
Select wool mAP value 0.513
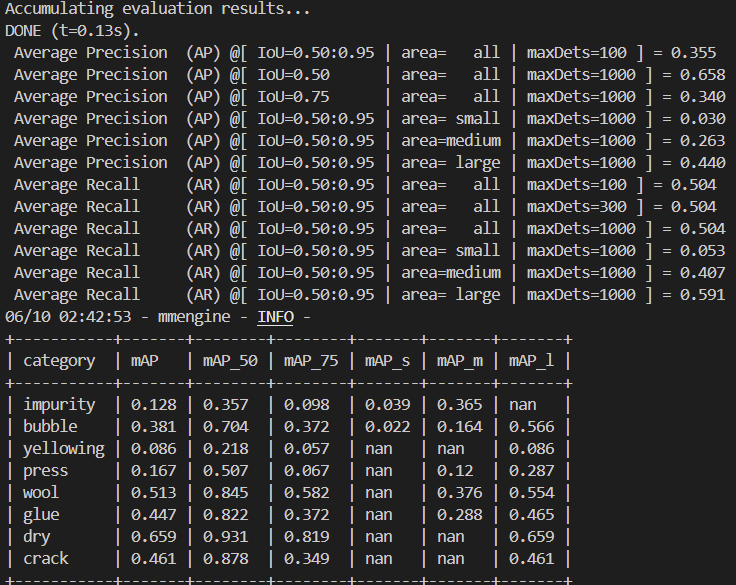[153, 493]
